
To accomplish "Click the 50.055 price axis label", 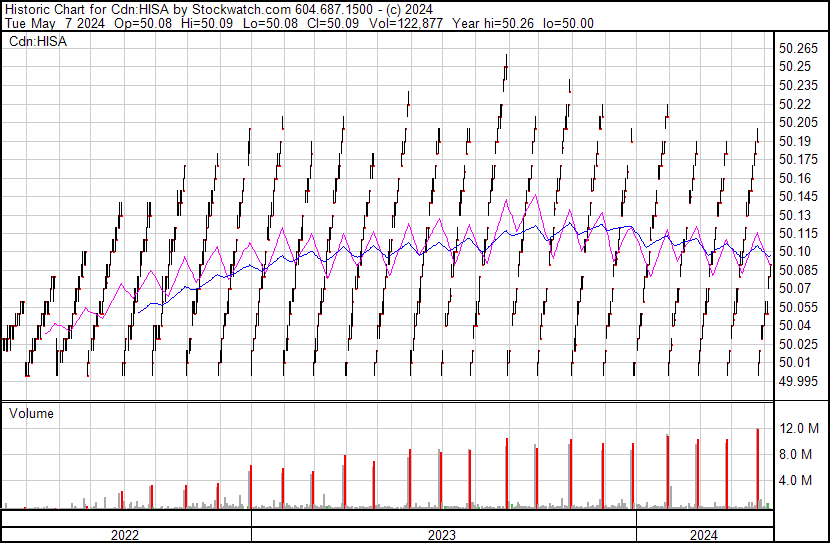I will click(798, 307).
